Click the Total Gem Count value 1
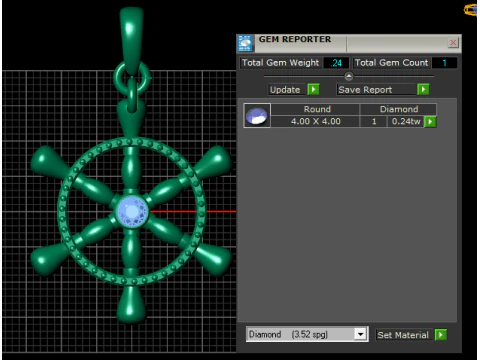Screen dimensions: 480x360 pyautogui.click(x=444, y=63)
